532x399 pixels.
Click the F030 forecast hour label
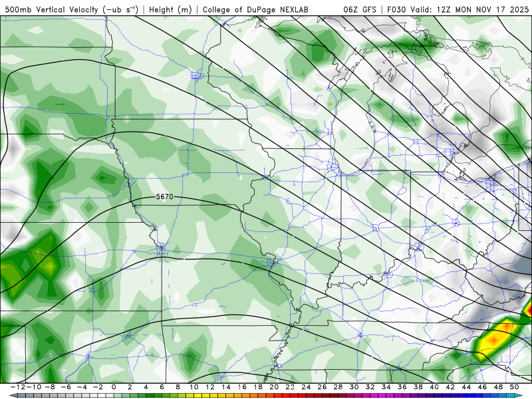point(396,9)
